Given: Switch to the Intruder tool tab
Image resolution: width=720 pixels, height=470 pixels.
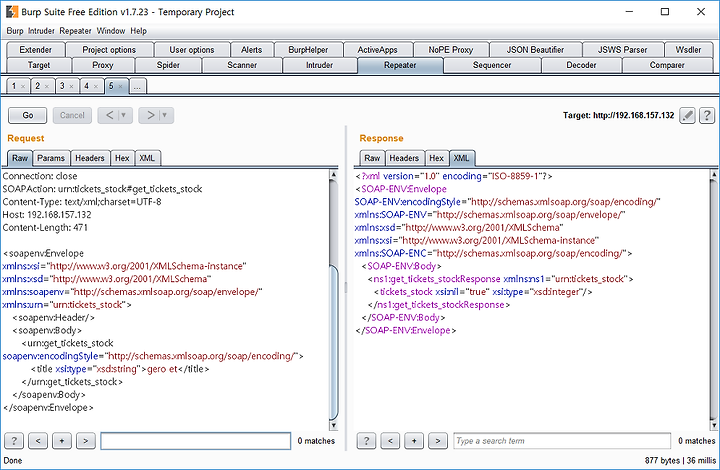Looking at the screenshot, I should tap(320, 65).
